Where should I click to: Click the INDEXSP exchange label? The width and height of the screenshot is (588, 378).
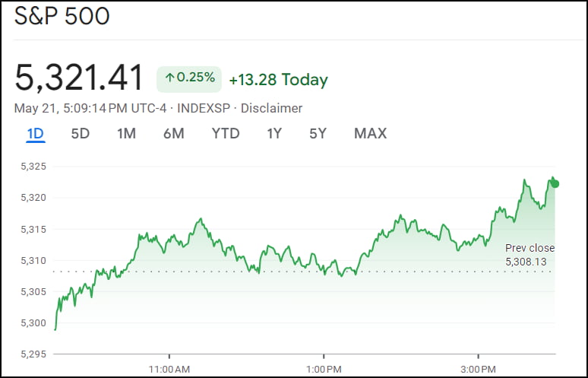204,109
